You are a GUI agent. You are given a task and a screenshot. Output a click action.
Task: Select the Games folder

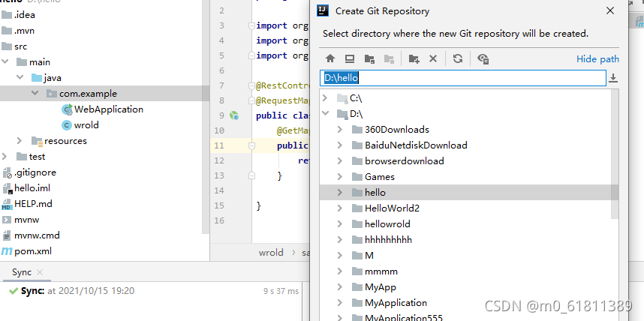pos(373,176)
